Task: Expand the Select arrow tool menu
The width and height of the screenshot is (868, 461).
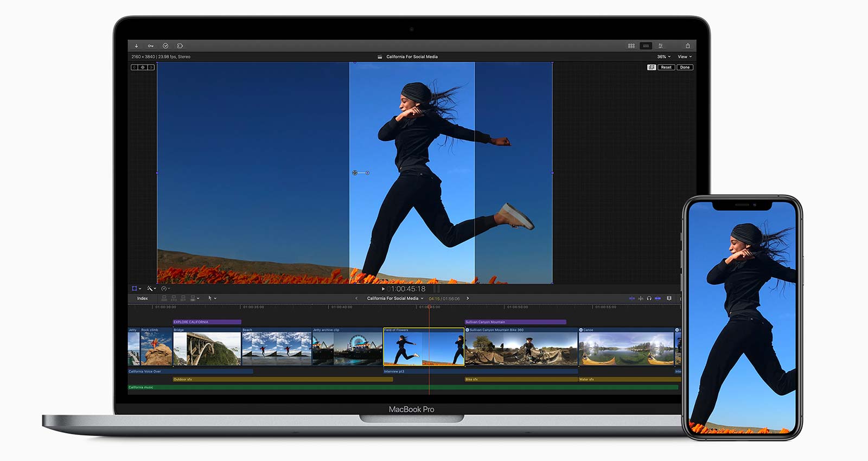Action: [x=212, y=298]
